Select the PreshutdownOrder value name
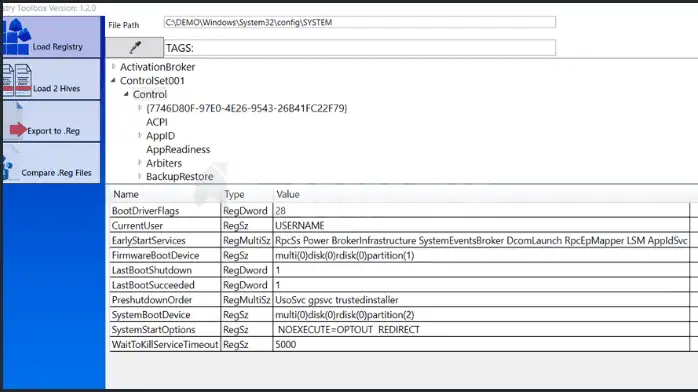 click(x=152, y=300)
